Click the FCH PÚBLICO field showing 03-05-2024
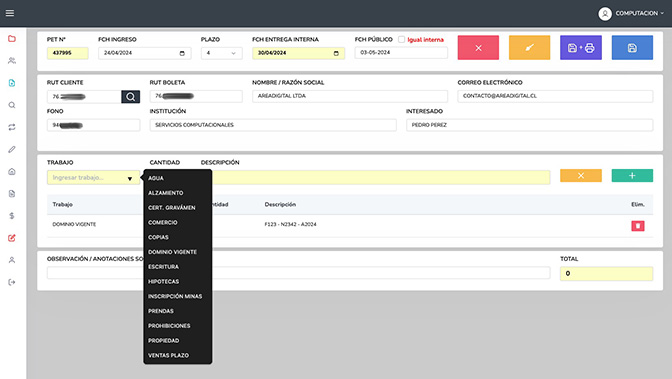This screenshot has width=672, height=379. pyautogui.click(x=401, y=53)
